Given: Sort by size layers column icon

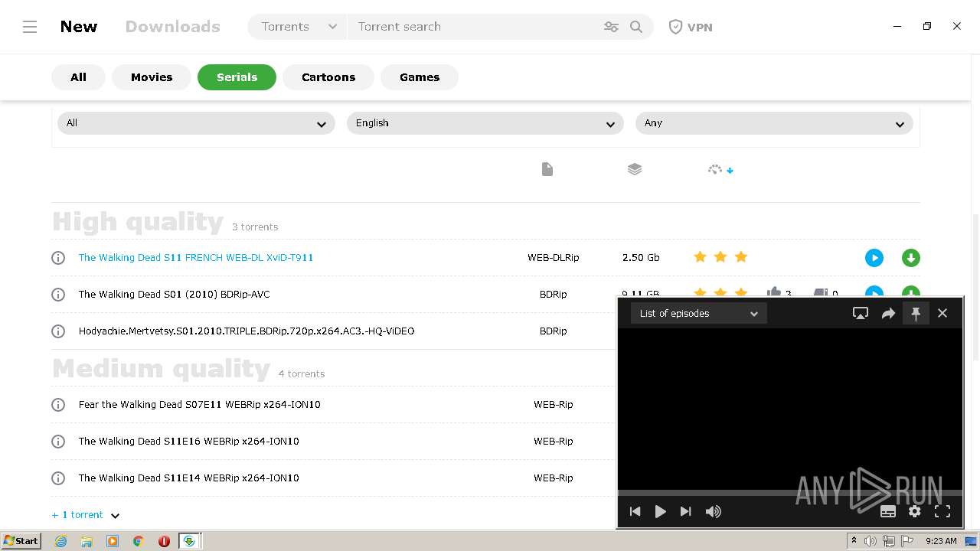Looking at the screenshot, I should point(635,169).
